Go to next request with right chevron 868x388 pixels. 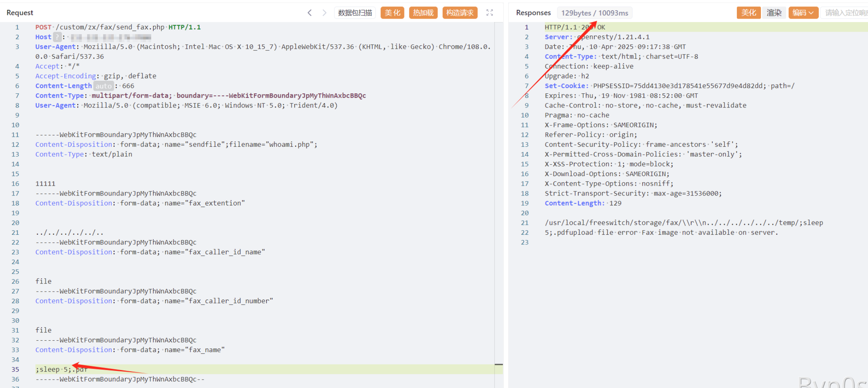coord(324,13)
